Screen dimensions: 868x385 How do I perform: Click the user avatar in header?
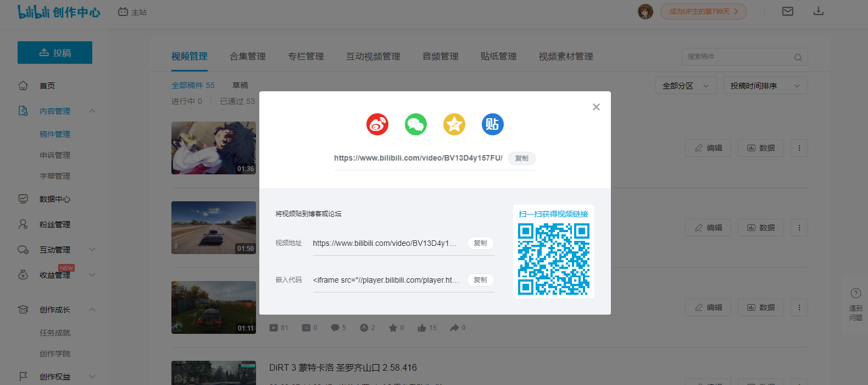(646, 12)
